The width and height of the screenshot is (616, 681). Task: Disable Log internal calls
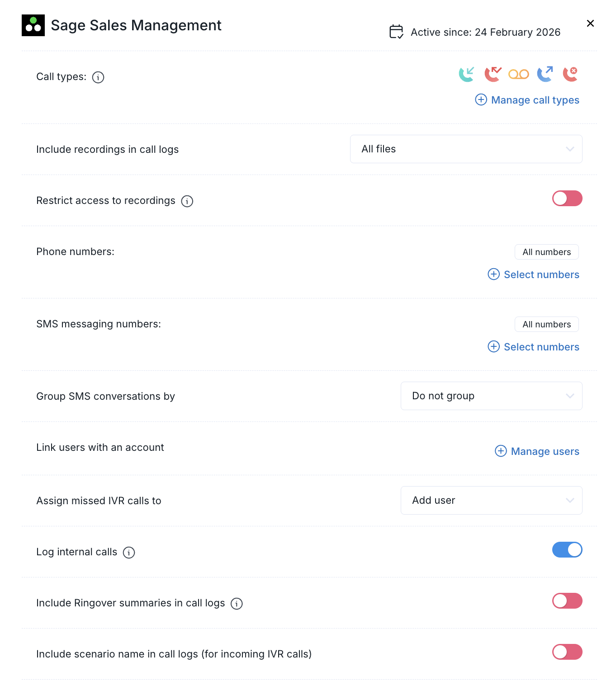[567, 549]
